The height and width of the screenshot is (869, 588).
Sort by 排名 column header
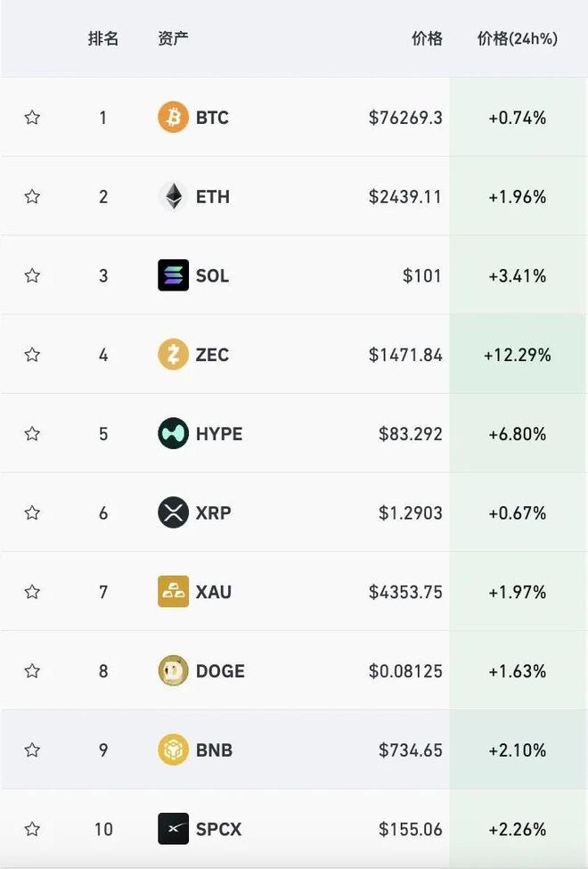(x=103, y=38)
